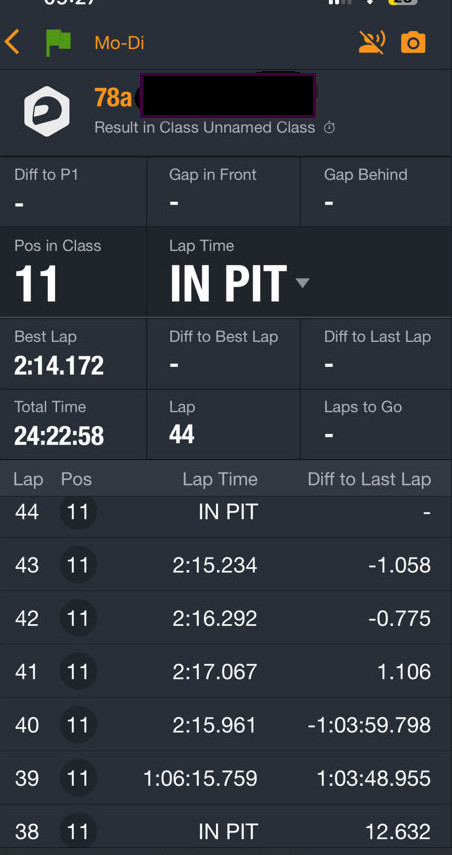Select the Diff to Last Lap column header
The image size is (452, 855).
click(x=369, y=479)
